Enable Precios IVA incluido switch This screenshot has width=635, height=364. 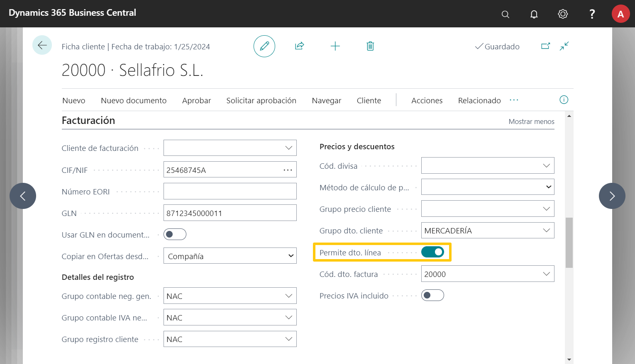432,296
